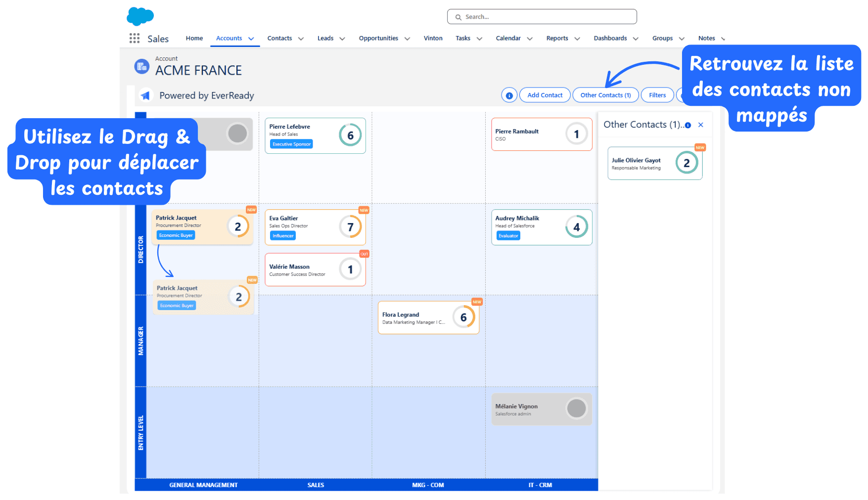Click the ACME FRANCE account icon

pyautogui.click(x=142, y=66)
